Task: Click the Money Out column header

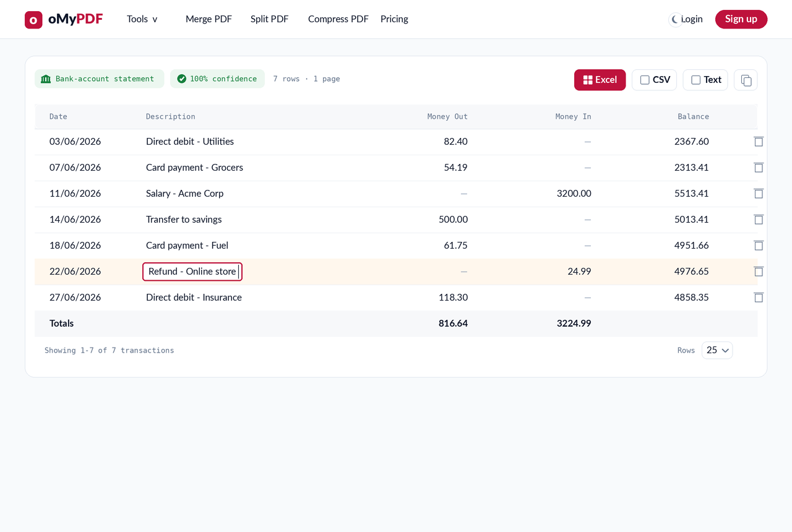Action: click(447, 116)
